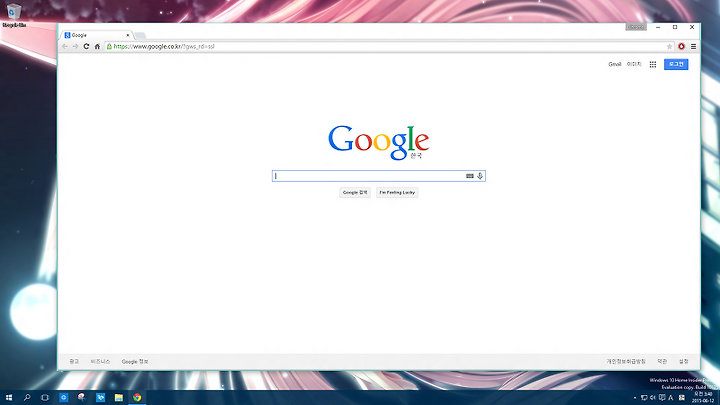The image size is (720, 405).
Task: Open the character icon app in taskbar
Action: (x=82, y=398)
